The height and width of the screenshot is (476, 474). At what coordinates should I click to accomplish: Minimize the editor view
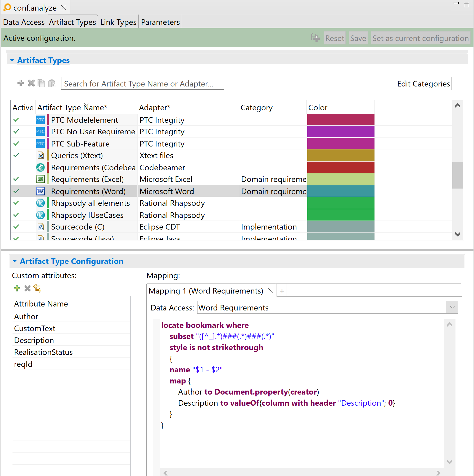click(456, 3)
